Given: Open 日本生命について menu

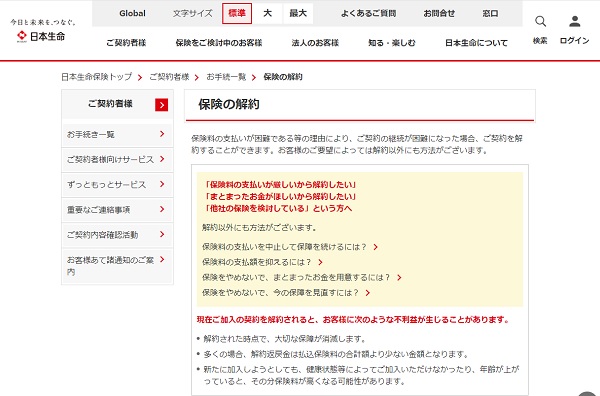Looking at the screenshot, I should 476,43.
